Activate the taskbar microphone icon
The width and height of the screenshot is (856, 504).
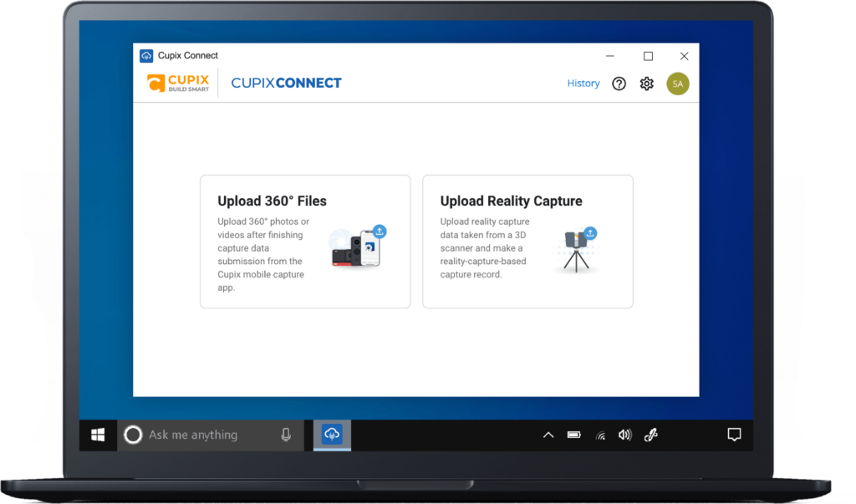click(x=286, y=435)
